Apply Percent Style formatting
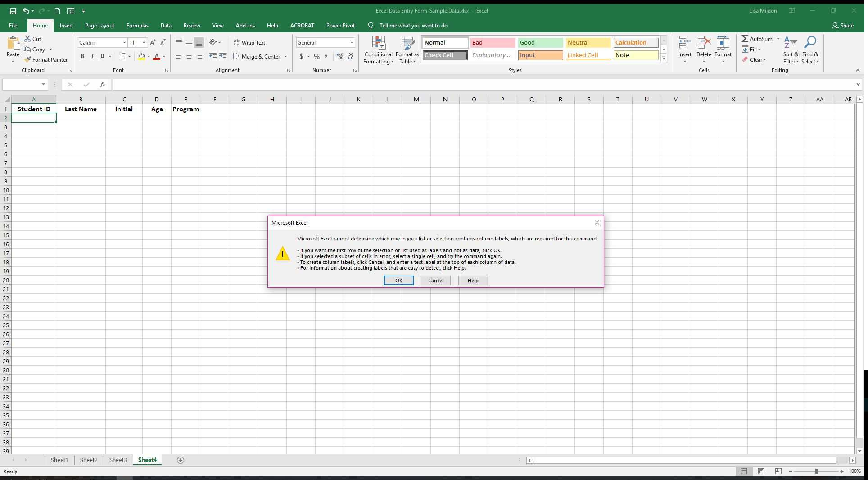This screenshot has height=480, width=868. click(316, 56)
